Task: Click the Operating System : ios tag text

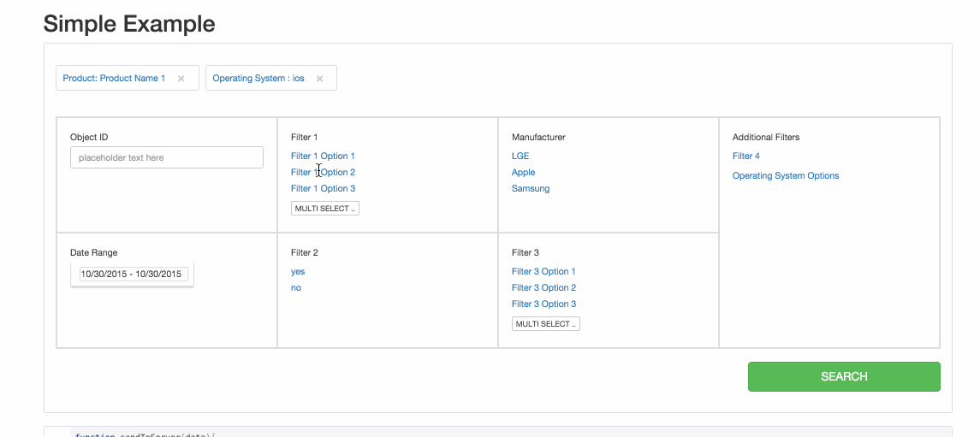Action: [x=258, y=78]
